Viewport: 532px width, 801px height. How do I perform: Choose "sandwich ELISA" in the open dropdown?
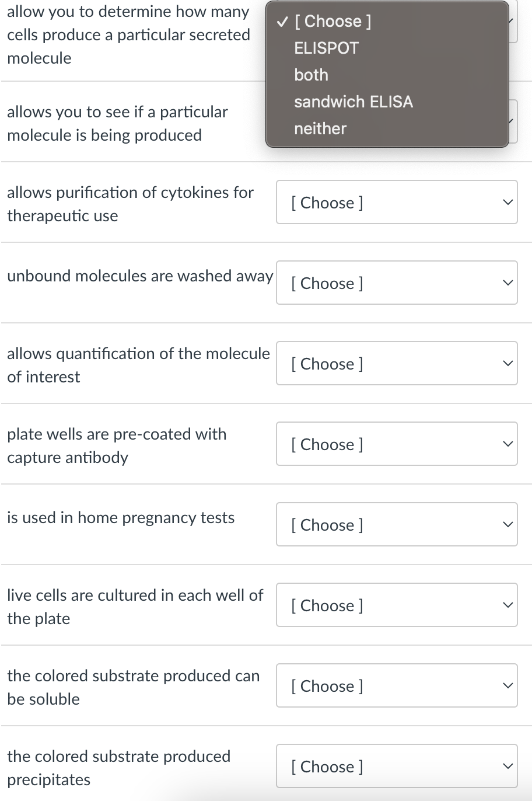pos(353,102)
